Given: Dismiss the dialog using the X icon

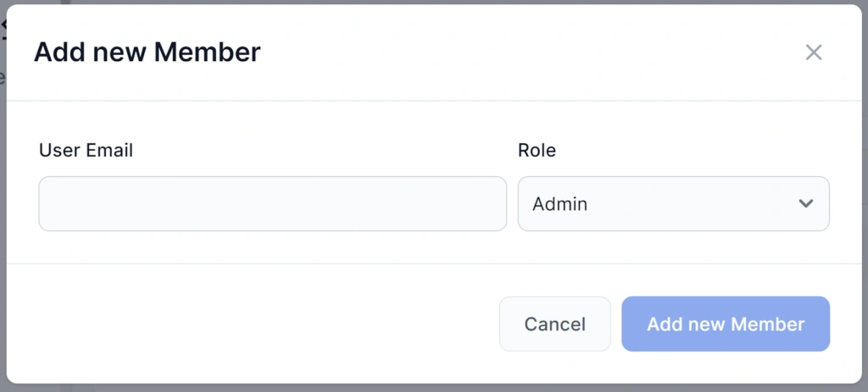Looking at the screenshot, I should 814,52.
